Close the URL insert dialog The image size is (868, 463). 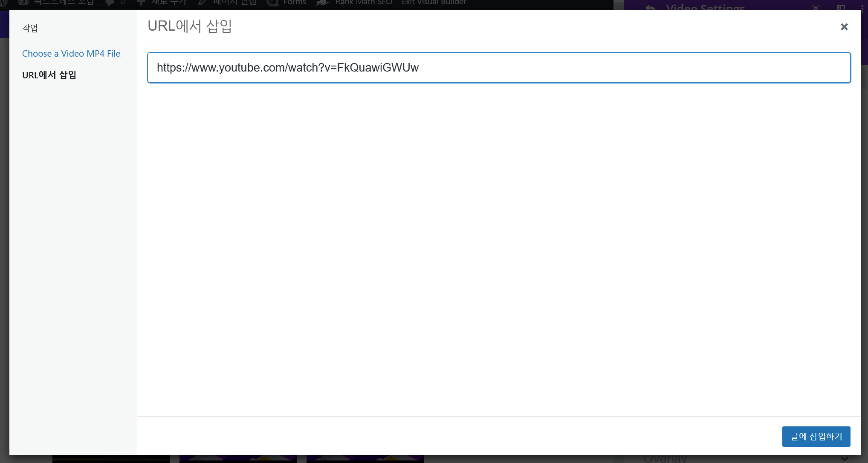844,27
